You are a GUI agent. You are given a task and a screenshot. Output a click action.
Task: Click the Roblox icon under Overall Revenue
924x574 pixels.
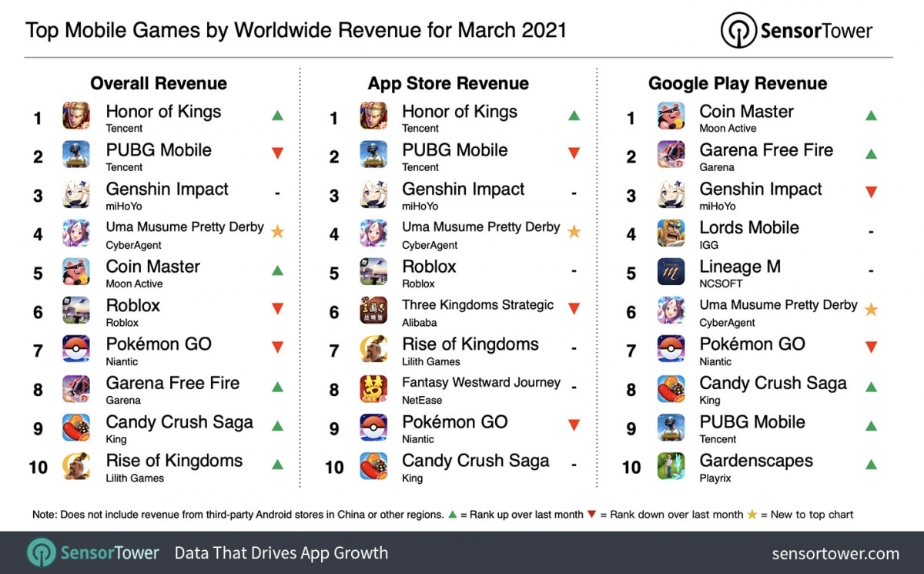(x=75, y=311)
